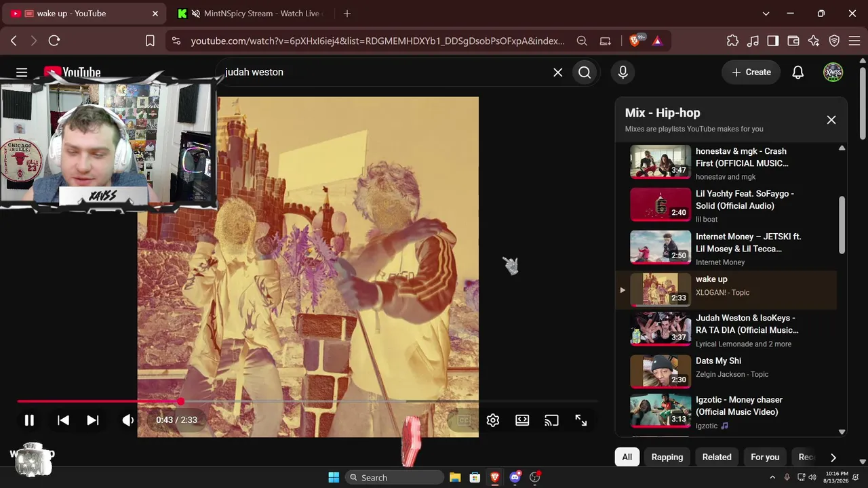The width and height of the screenshot is (868, 488).
Task: Cast the video to a device
Action: [551, 420]
